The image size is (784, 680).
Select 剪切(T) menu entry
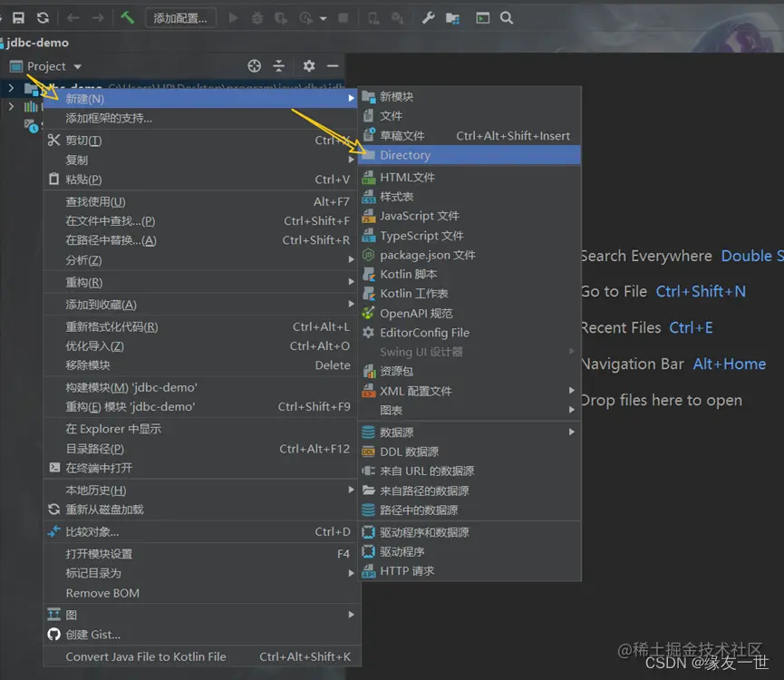tap(200, 141)
